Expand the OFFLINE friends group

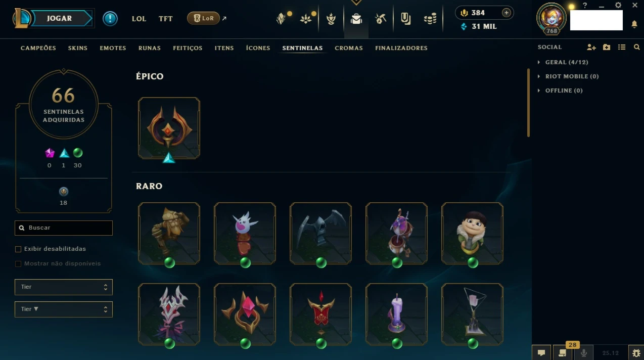point(560,91)
